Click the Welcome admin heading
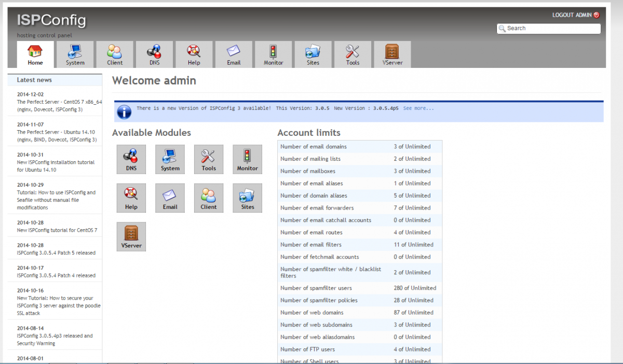 click(154, 80)
